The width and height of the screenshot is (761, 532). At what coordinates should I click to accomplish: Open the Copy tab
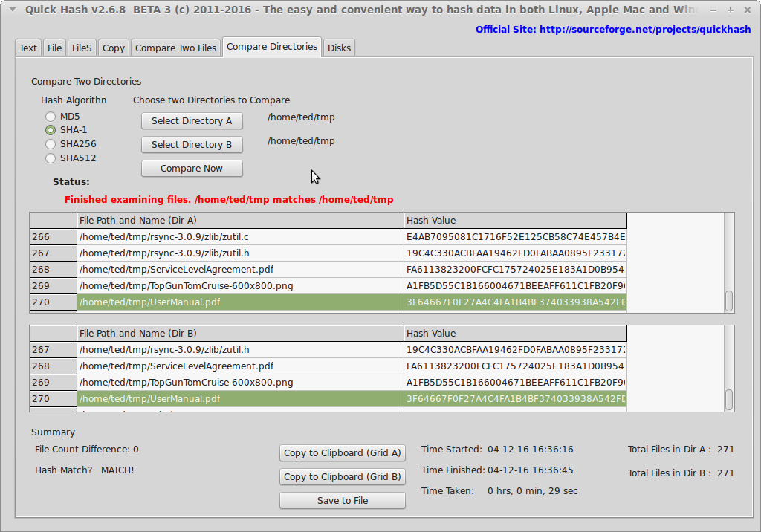114,48
